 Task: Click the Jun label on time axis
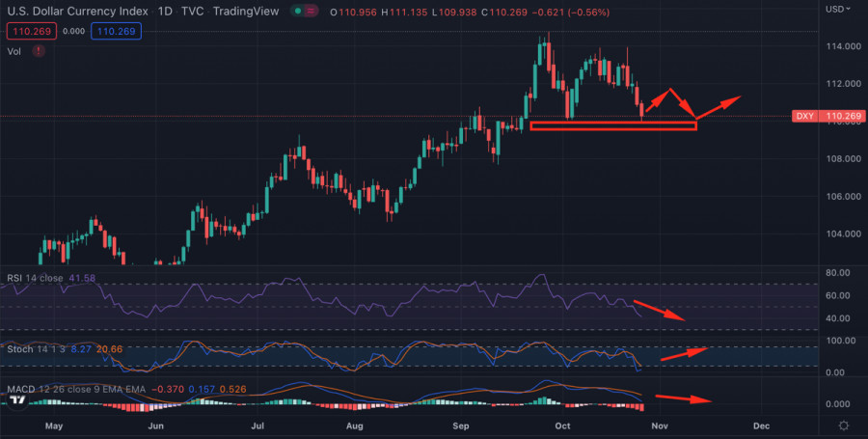point(156,426)
